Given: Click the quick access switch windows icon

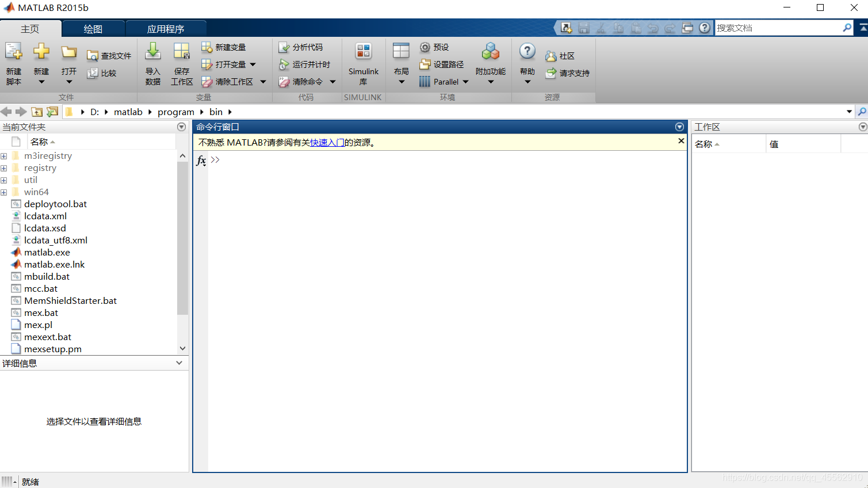Looking at the screenshot, I should tap(687, 28).
